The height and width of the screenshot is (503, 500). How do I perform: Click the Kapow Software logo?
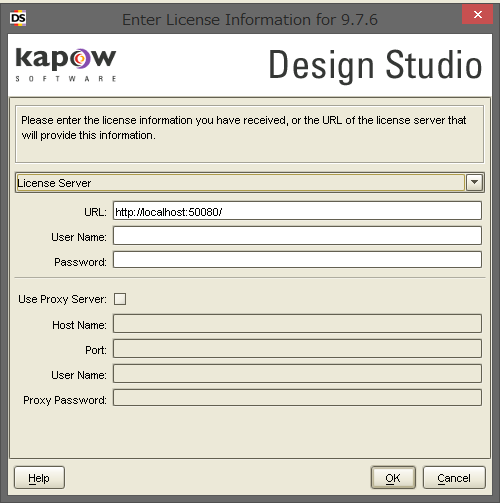66,65
